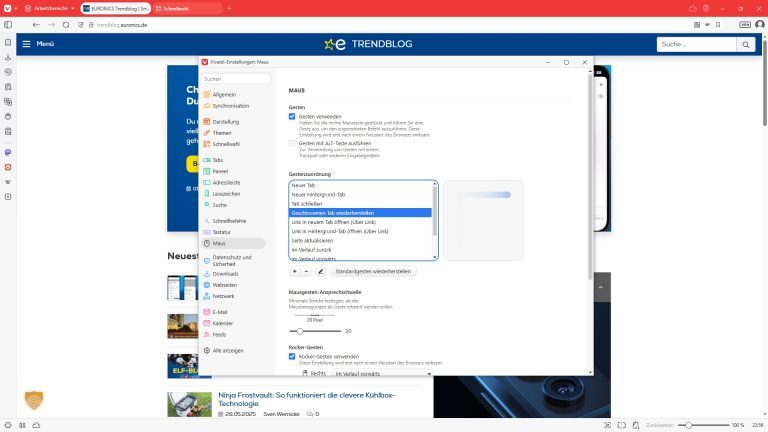Open TrendBlog hamburger Menü

pos(38,44)
